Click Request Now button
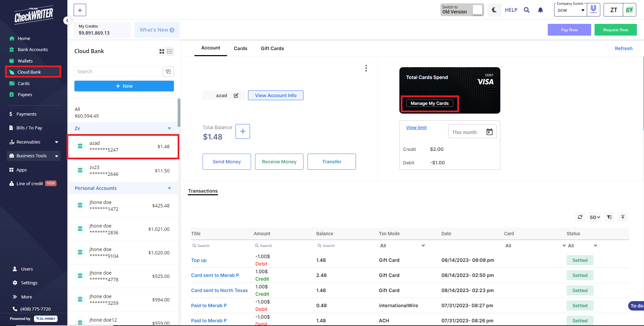 coord(615,30)
